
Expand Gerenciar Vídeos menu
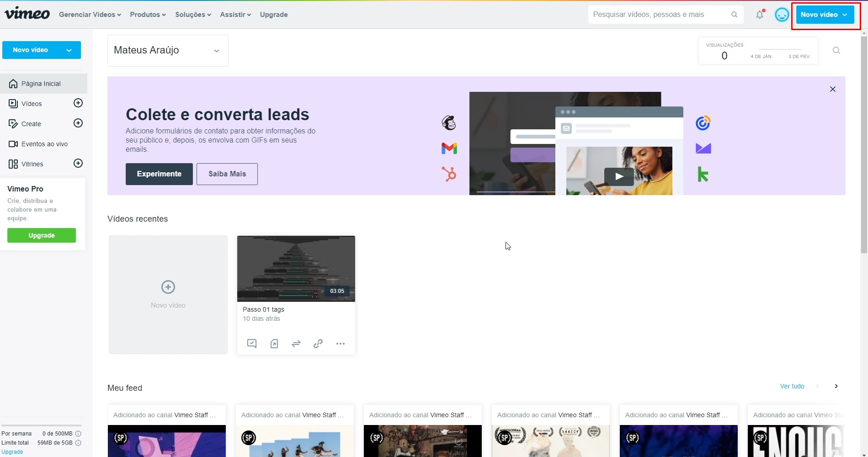pos(90,15)
